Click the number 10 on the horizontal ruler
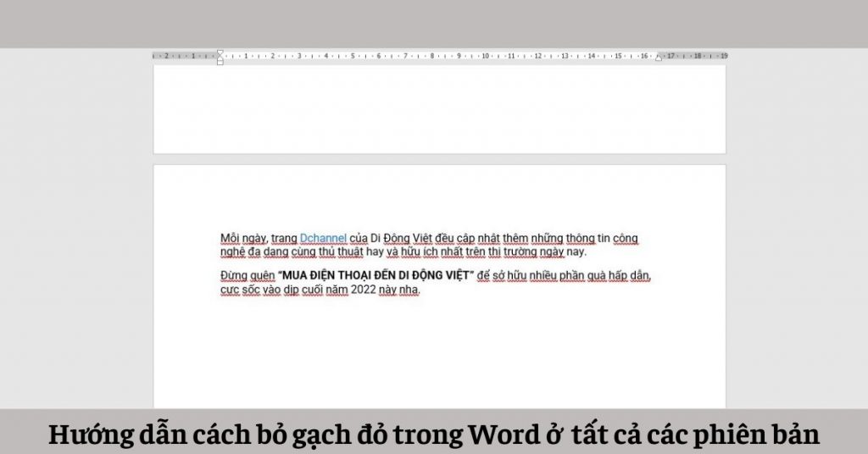This screenshot has width=868, height=454. point(486,56)
